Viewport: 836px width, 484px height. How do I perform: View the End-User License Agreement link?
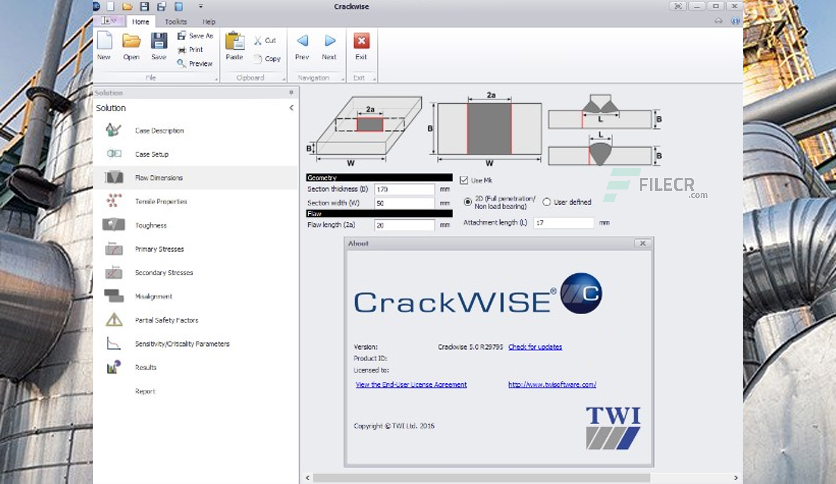click(x=411, y=384)
